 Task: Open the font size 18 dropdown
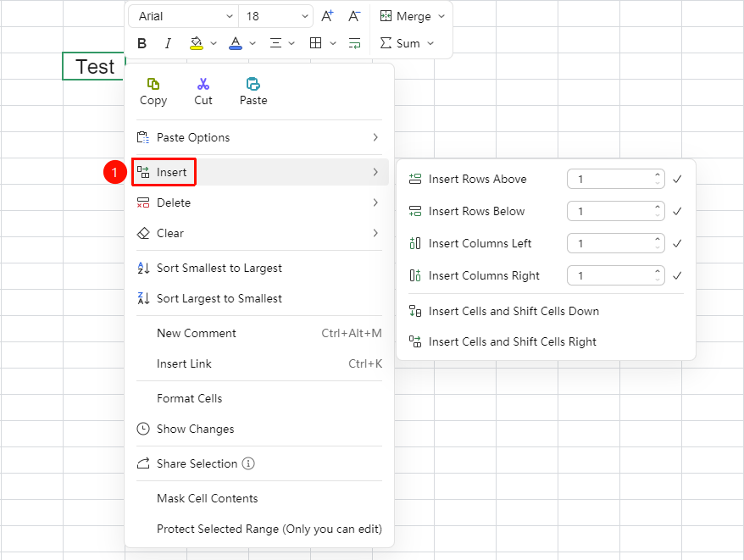click(x=275, y=16)
